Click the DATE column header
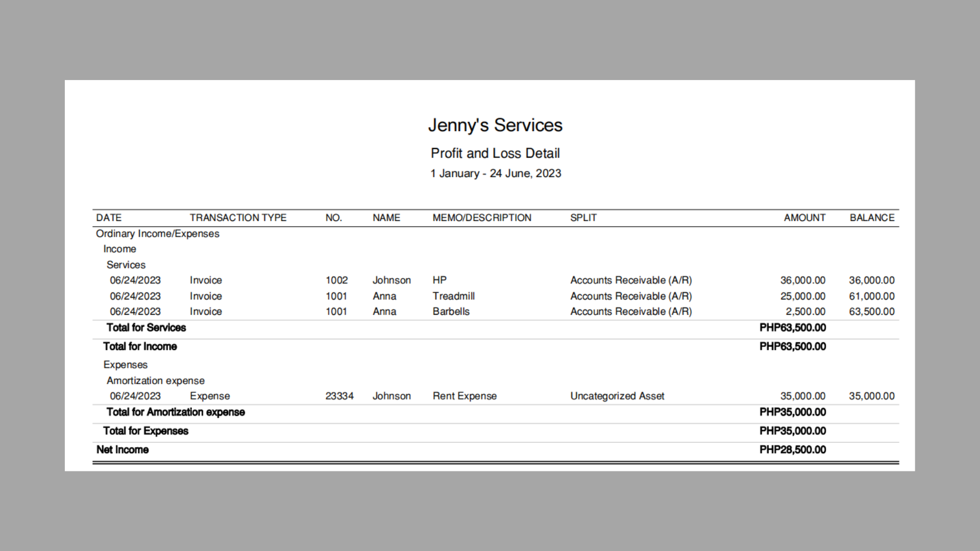Viewport: 980px width, 551px height. (x=109, y=218)
